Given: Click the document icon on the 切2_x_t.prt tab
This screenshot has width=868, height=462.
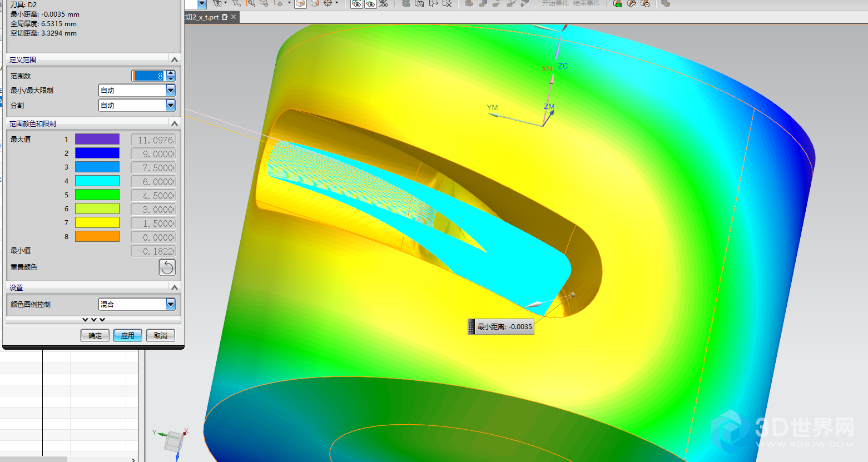Looking at the screenshot, I should pyautogui.click(x=225, y=17).
